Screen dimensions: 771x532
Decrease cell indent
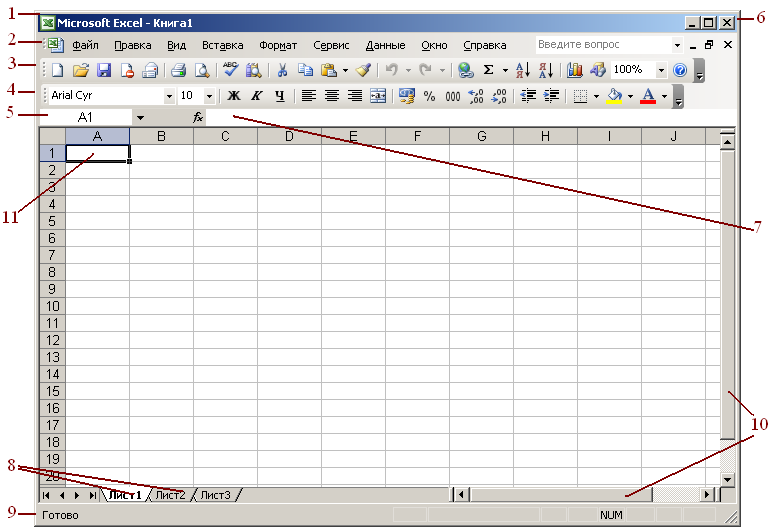(528, 96)
